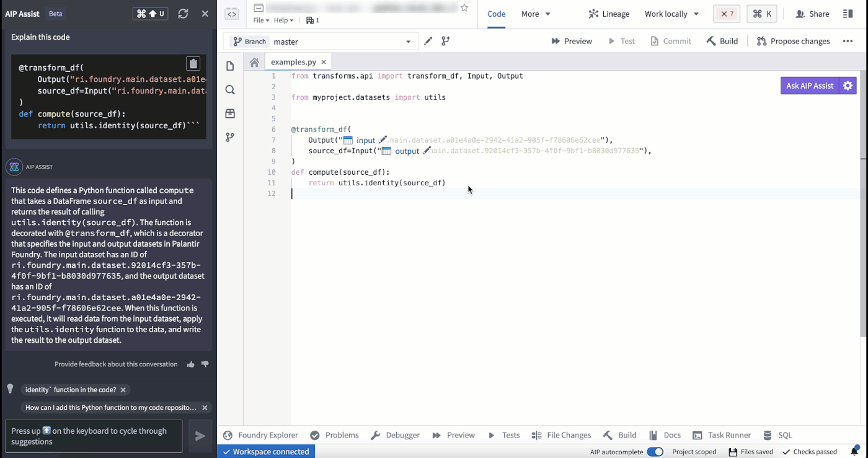This screenshot has height=458, width=868.
Task: Click the Share button
Action: [812, 14]
